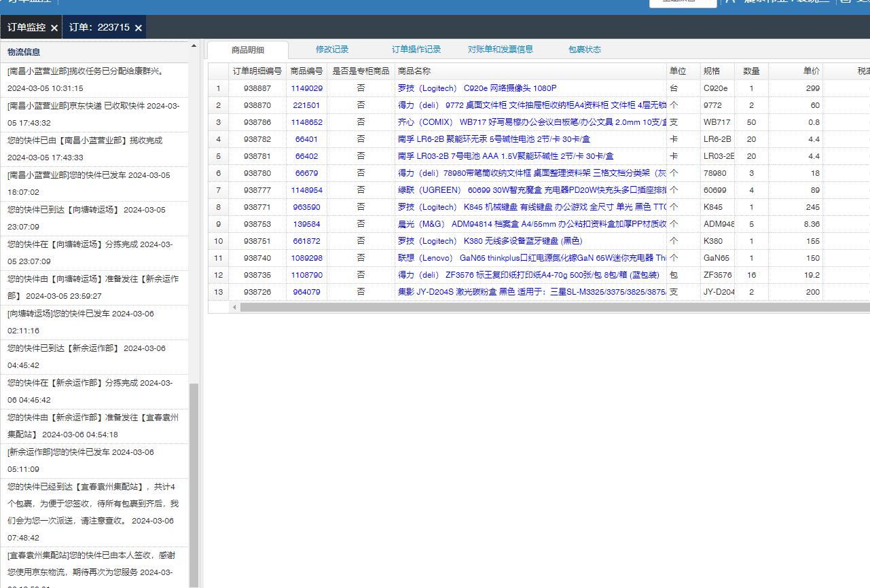The width and height of the screenshot is (870, 588).
Task: Select order detail number 938870 cell
Action: [x=257, y=105]
